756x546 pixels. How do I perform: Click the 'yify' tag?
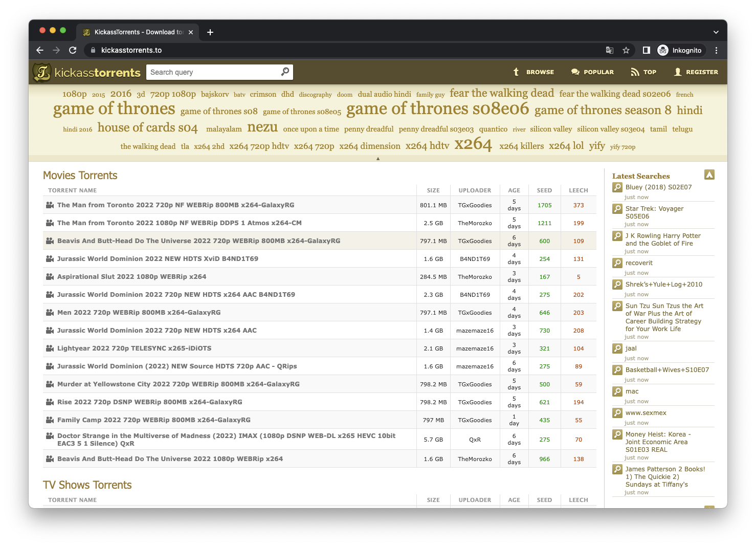point(597,146)
